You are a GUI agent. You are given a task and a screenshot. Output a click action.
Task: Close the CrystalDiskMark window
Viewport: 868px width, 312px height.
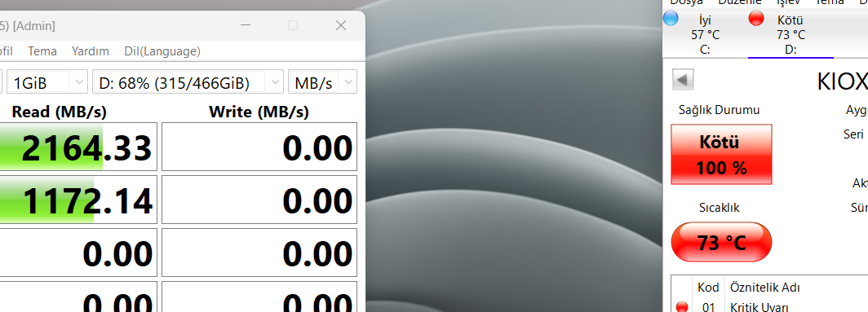coord(341,25)
